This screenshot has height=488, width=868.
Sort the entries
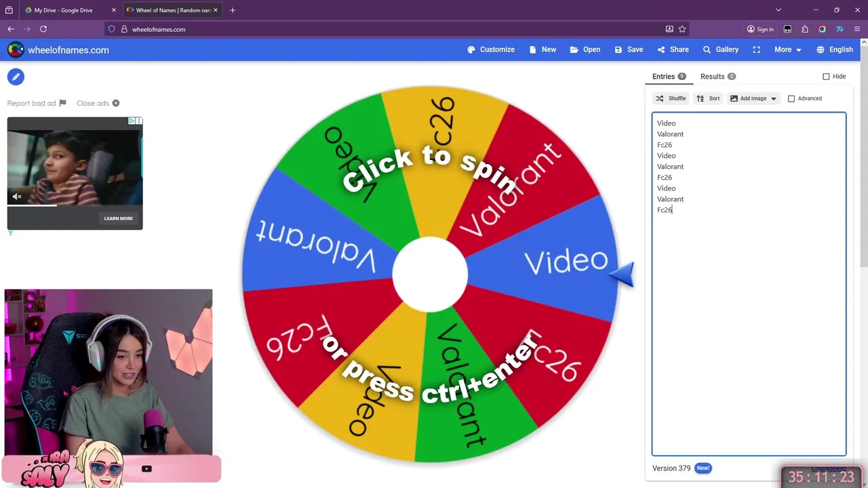708,98
